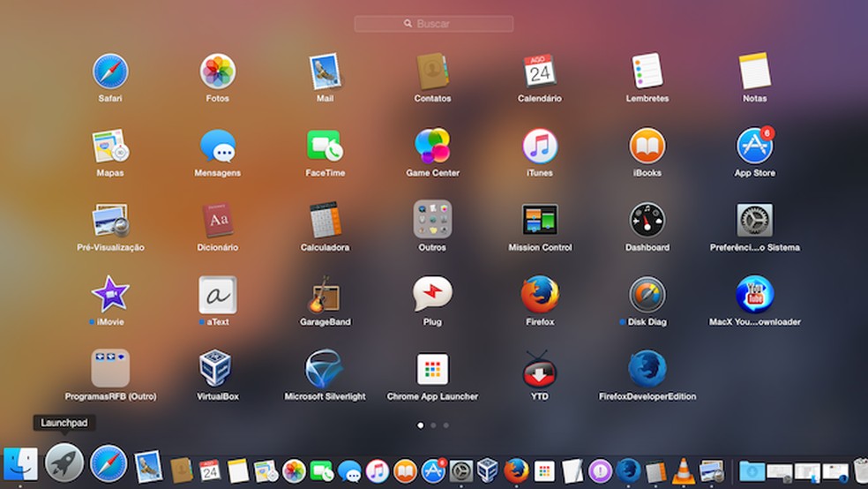This screenshot has height=489, width=868.
Task: Open Chrome App Launcher in Launchpad grid
Action: tap(432, 369)
